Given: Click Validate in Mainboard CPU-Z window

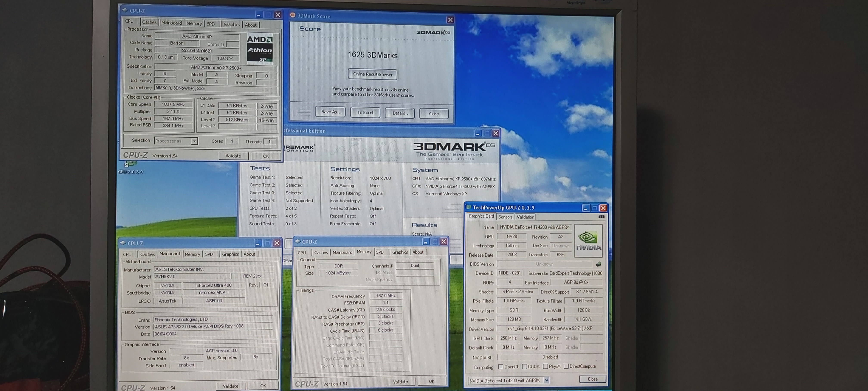Looking at the screenshot, I should point(231,386).
